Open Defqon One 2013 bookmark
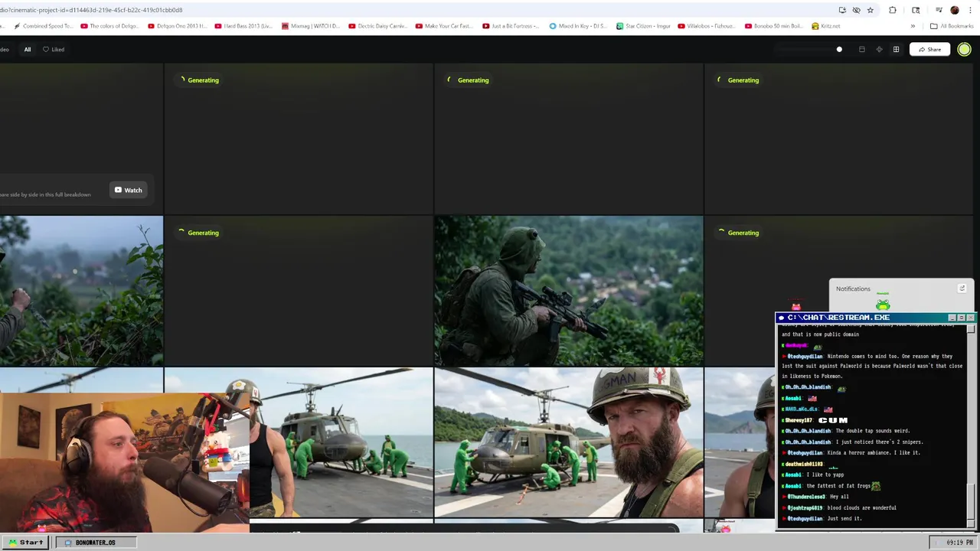980x551 pixels. coord(177,26)
